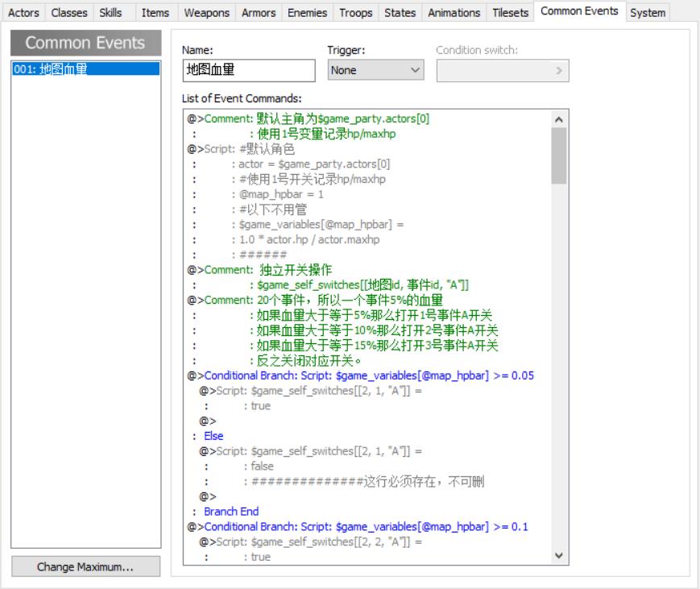Viewport: 700px width, 589px height.
Task: Click the Change Maximum... button
Action: pos(85,566)
